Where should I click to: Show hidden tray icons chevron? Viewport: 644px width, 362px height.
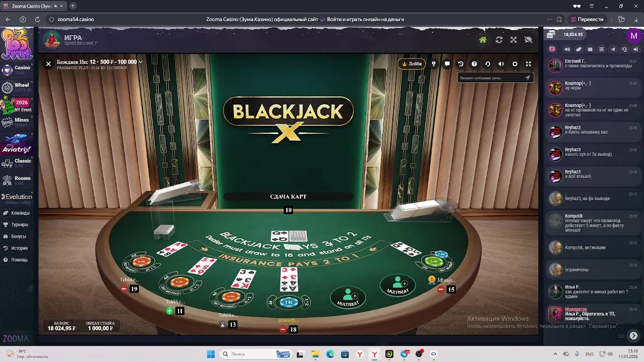pyautogui.click(x=555, y=354)
